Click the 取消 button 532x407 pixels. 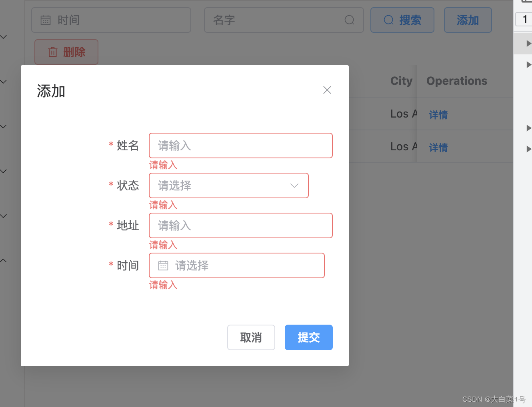tap(251, 337)
